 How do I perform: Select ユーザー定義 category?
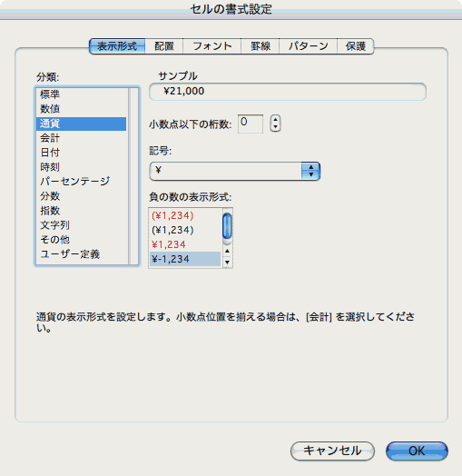coord(81,254)
